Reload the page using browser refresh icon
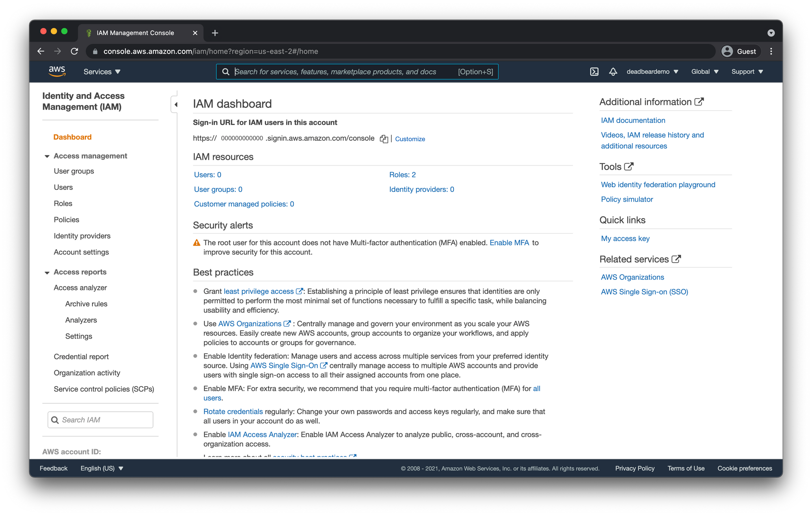The image size is (812, 516). pos(74,52)
